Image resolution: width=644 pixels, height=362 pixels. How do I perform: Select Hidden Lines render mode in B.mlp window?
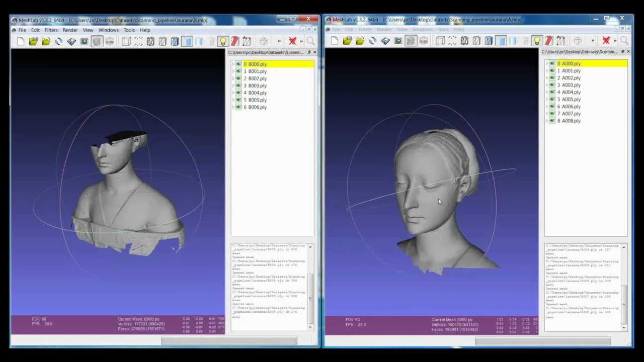[x=163, y=41]
